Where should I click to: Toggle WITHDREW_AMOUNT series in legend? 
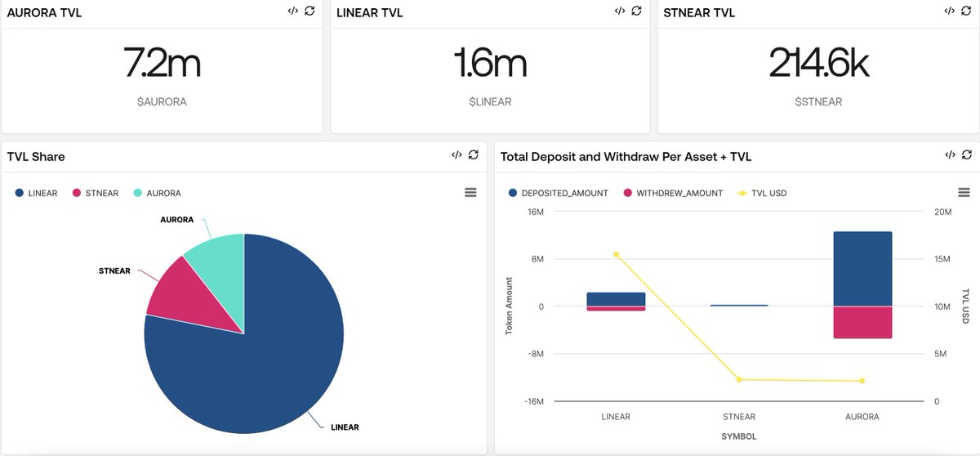coord(673,194)
